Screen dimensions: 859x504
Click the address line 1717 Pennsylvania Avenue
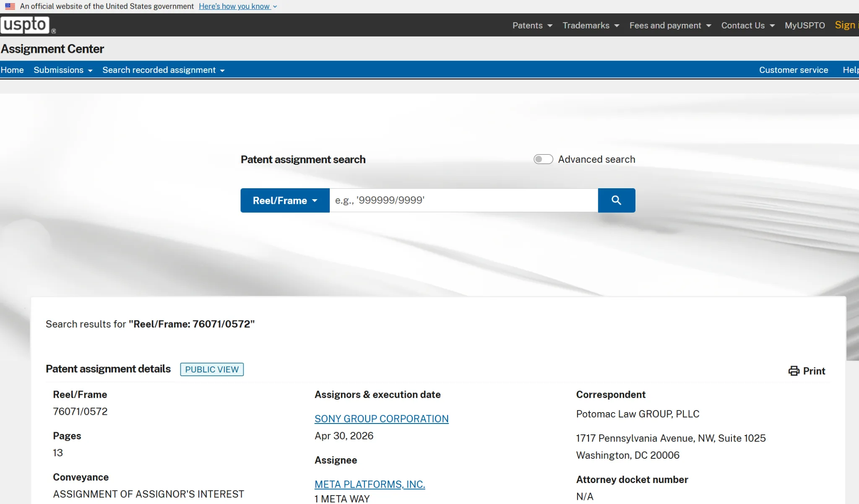[x=671, y=438]
